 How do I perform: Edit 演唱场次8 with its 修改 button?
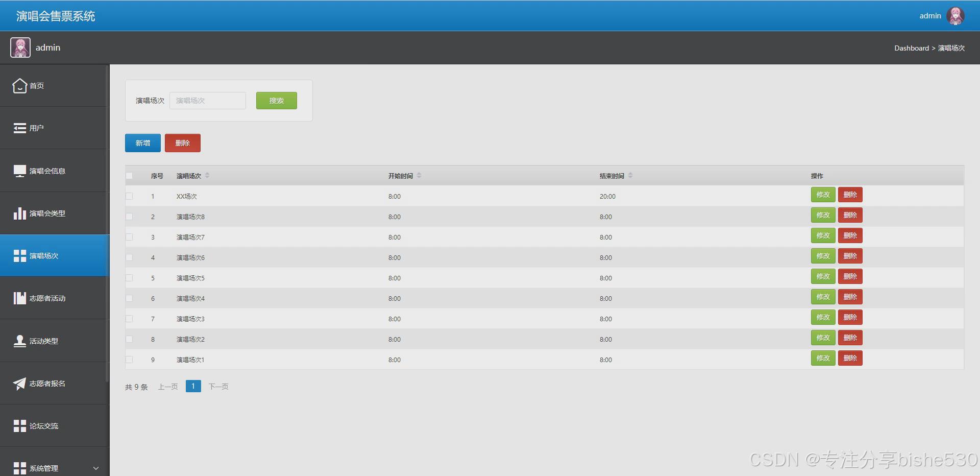coord(823,215)
